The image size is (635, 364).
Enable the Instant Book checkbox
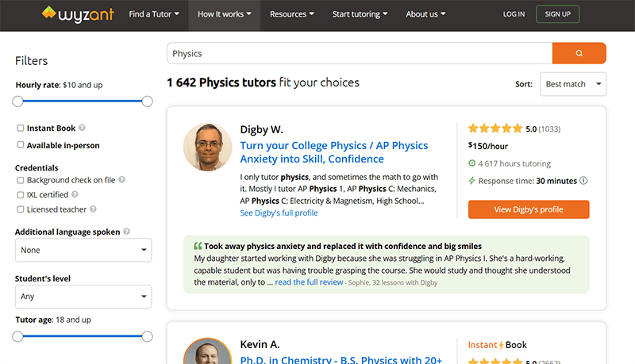click(21, 128)
